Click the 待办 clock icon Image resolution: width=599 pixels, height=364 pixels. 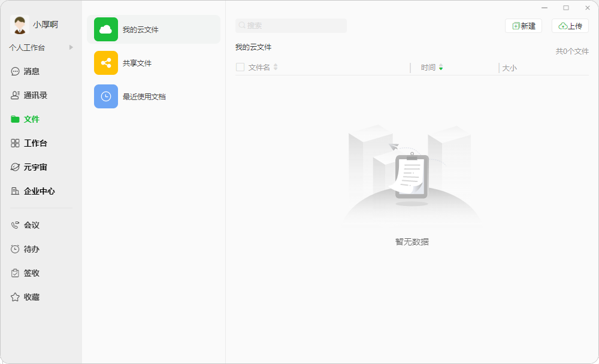[15, 249]
